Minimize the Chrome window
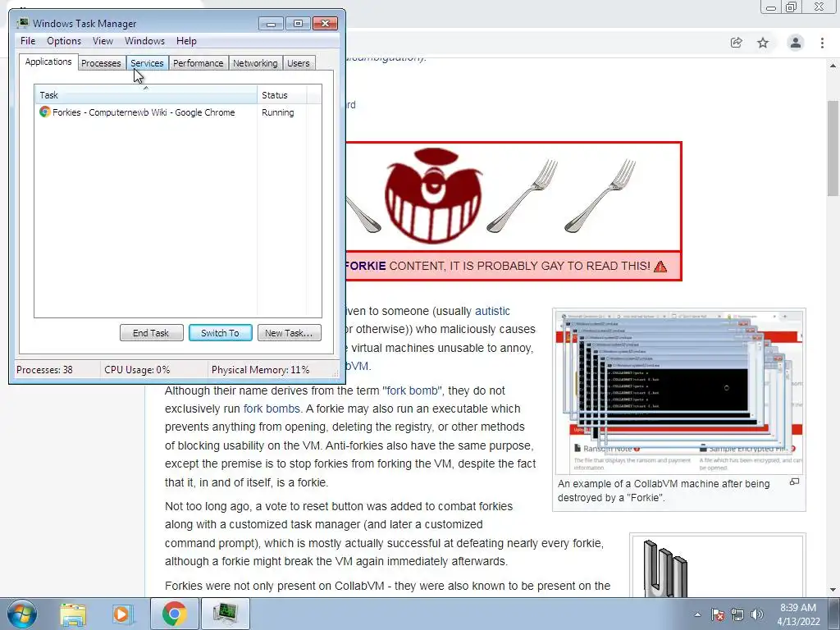This screenshot has height=630, width=840. pyautogui.click(x=771, y=7)
